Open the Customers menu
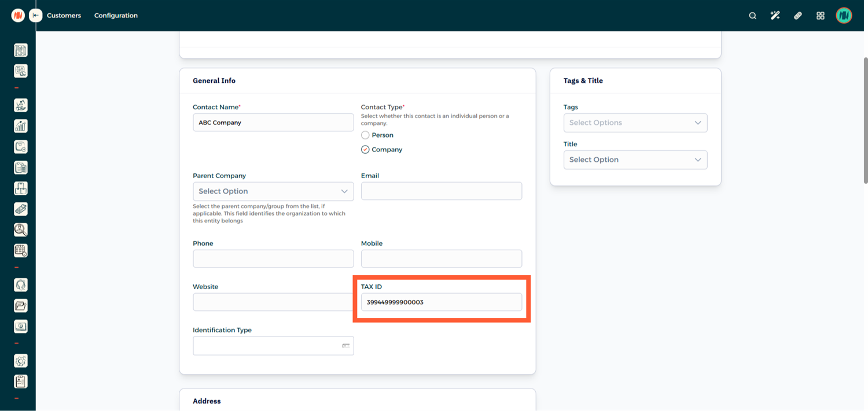Viewport: 868px width, 411px height. [64, 16]
